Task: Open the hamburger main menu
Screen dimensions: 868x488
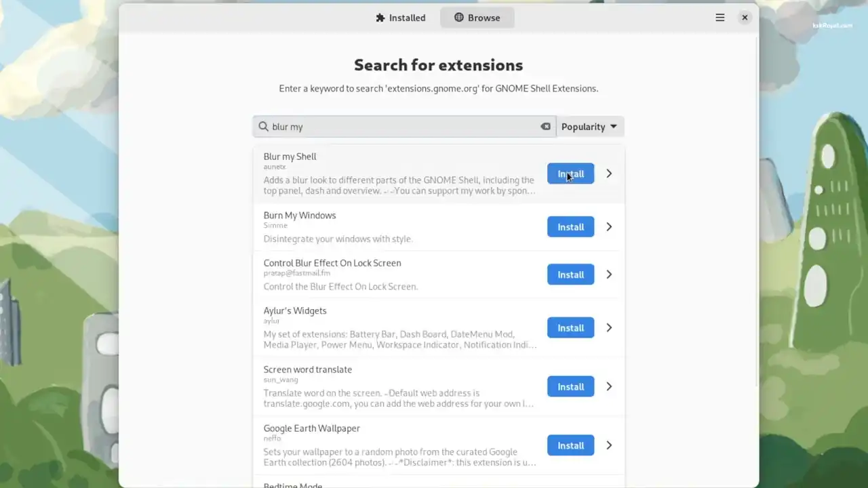Action: click(720, 18)
